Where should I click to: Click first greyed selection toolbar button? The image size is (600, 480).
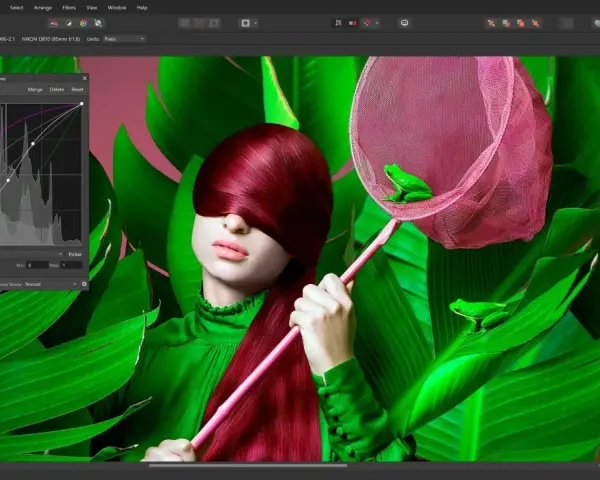point(184,23)
